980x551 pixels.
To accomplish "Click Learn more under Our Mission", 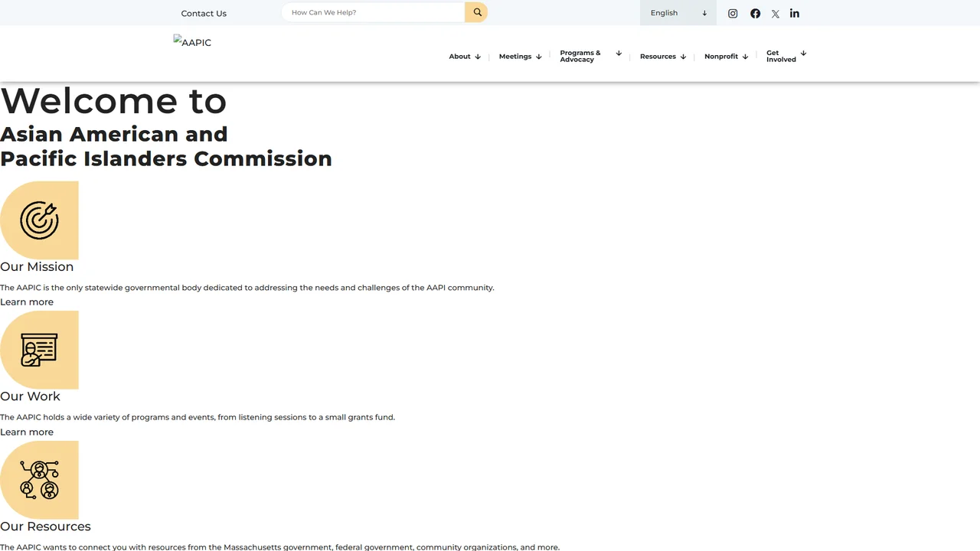I will (27, 302).
